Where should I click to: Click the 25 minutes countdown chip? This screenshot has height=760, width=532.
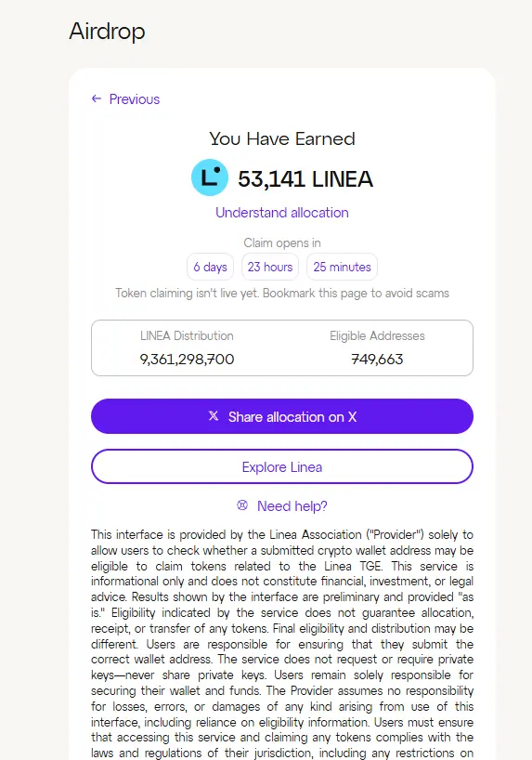point(342,267)
